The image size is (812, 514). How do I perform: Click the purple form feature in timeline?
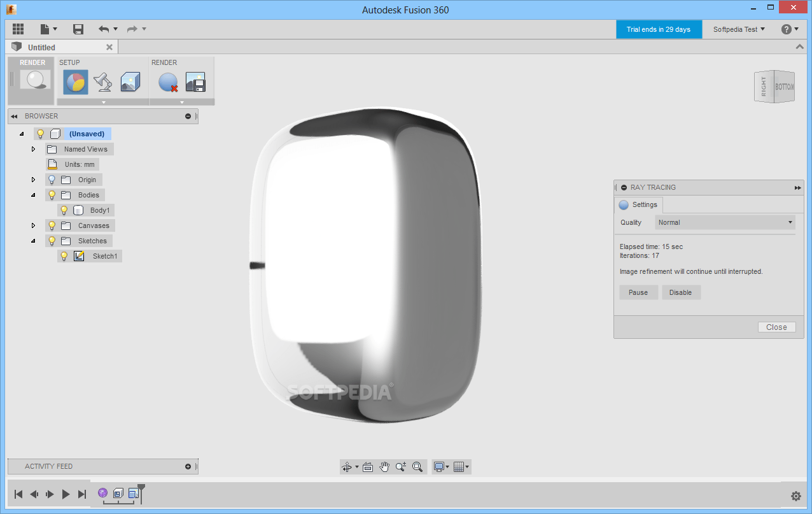(x=102, y=493)
